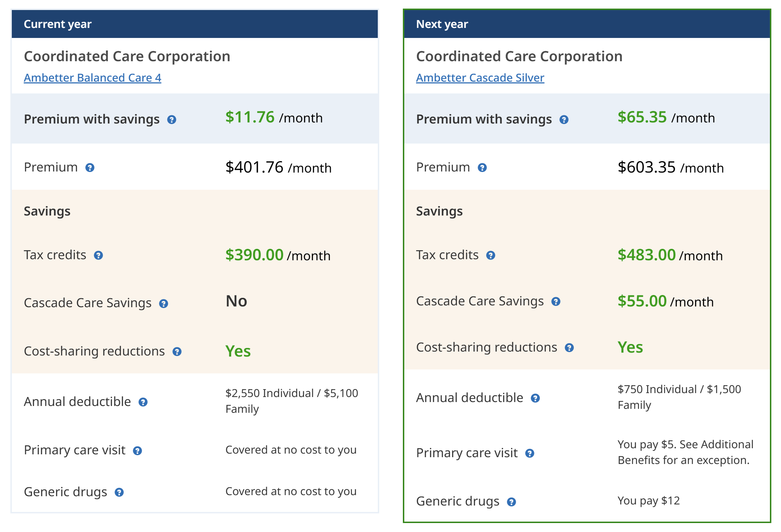Click help icon next to next year Premium
The image size is (781, 532).
pos(482,168)
